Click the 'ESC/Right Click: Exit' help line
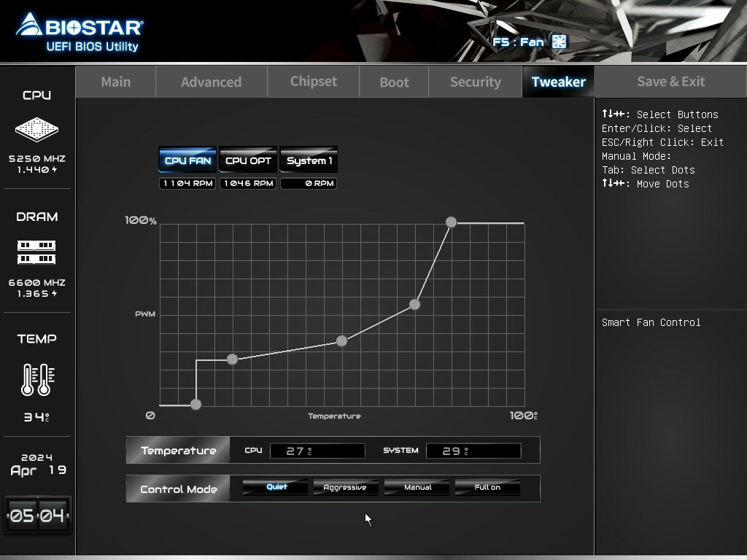The width and height of the screenshot is (747, 560). pos(662,142)
